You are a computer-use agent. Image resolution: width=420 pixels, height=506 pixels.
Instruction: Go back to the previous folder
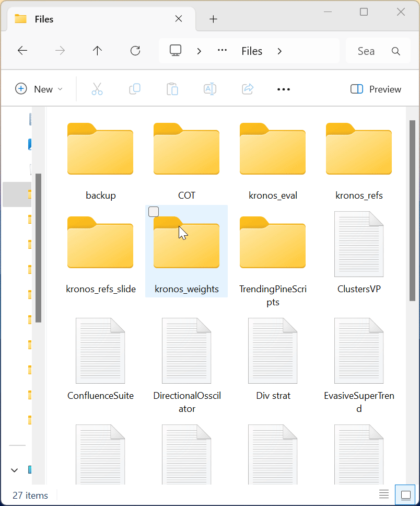click(x=22, y=51)
